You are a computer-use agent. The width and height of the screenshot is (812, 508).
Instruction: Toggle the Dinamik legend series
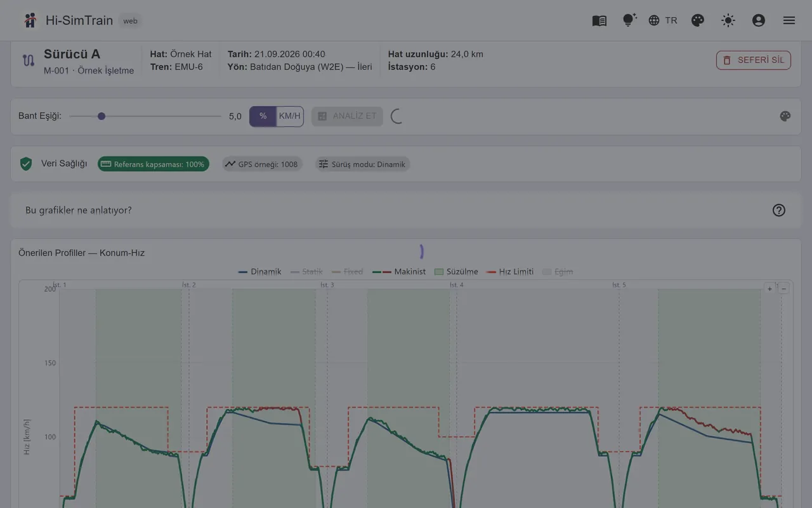coord(259,272)
